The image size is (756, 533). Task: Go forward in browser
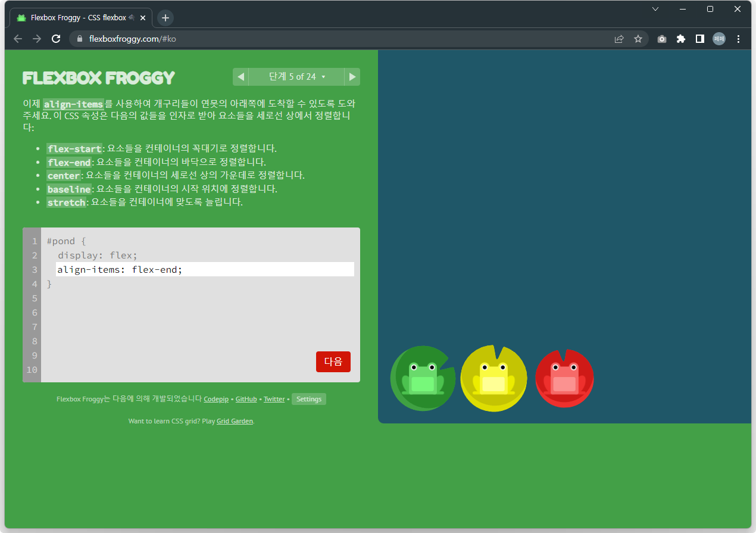37,39
